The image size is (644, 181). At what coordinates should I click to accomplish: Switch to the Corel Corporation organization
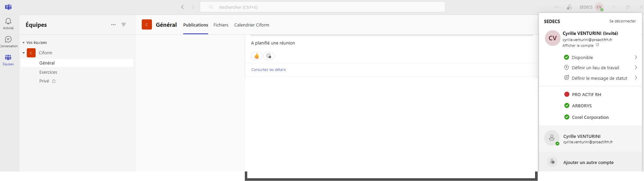590,117
